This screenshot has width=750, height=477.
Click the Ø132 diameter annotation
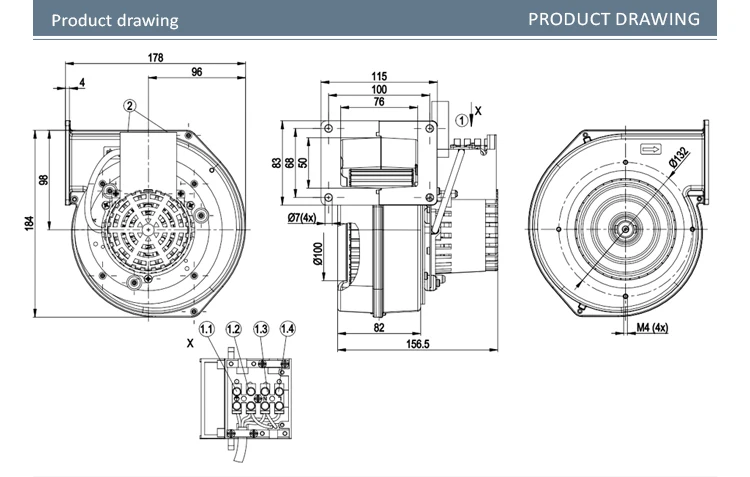tap(679, 157)
